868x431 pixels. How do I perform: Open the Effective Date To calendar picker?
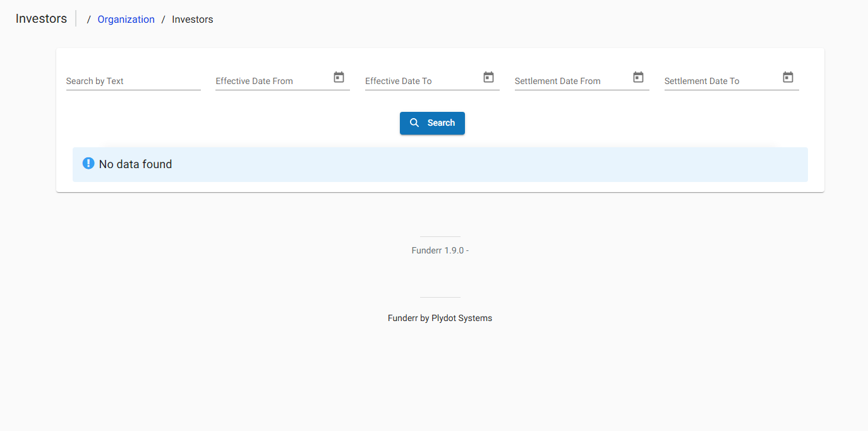pyautogui.click(x=488, y=76)
